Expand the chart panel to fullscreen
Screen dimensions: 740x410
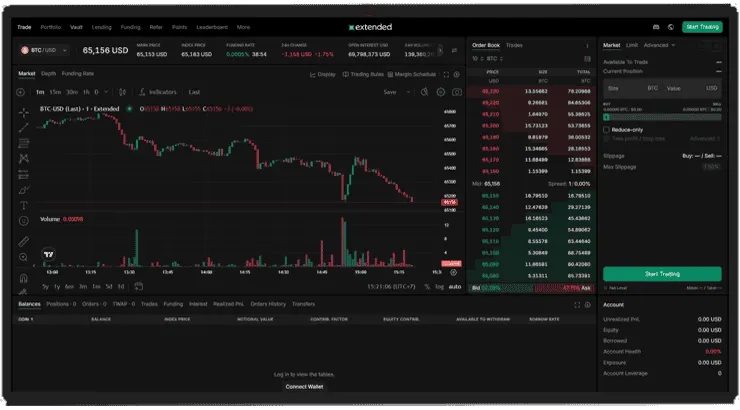[446, 75]
